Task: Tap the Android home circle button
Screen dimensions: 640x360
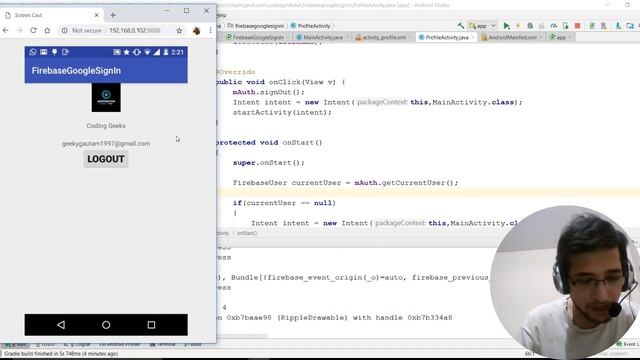Action: point(106,325)
